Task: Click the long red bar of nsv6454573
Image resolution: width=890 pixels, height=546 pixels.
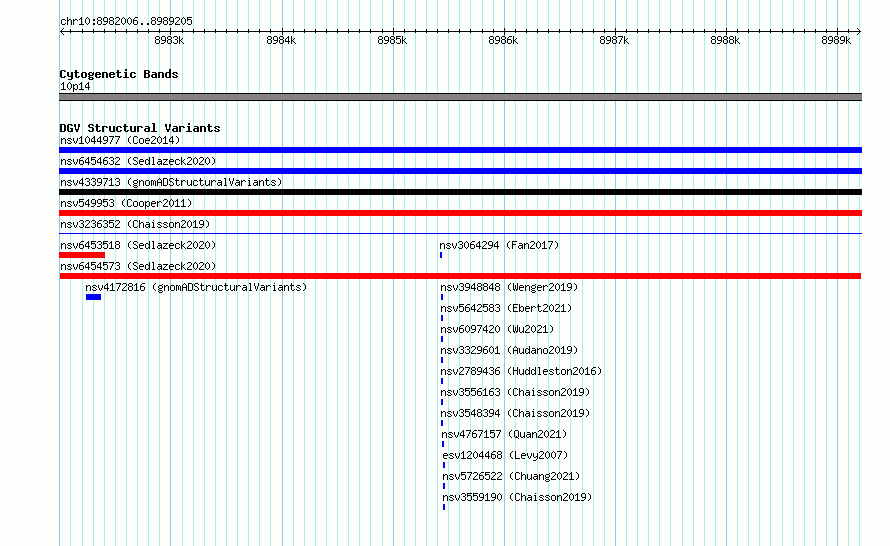Action: pyautogui.click(x=460, y=276)
